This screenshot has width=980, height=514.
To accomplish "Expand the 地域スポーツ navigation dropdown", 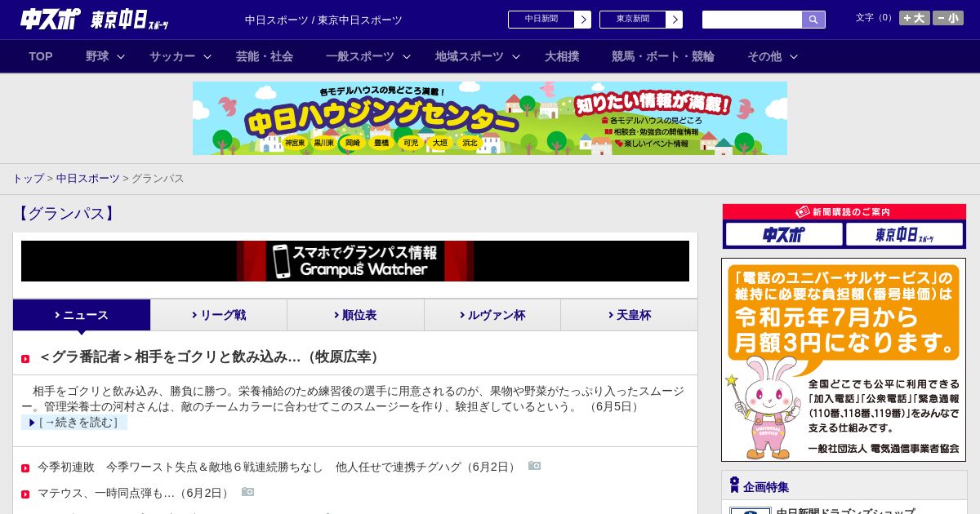I will tap(478, 56).
